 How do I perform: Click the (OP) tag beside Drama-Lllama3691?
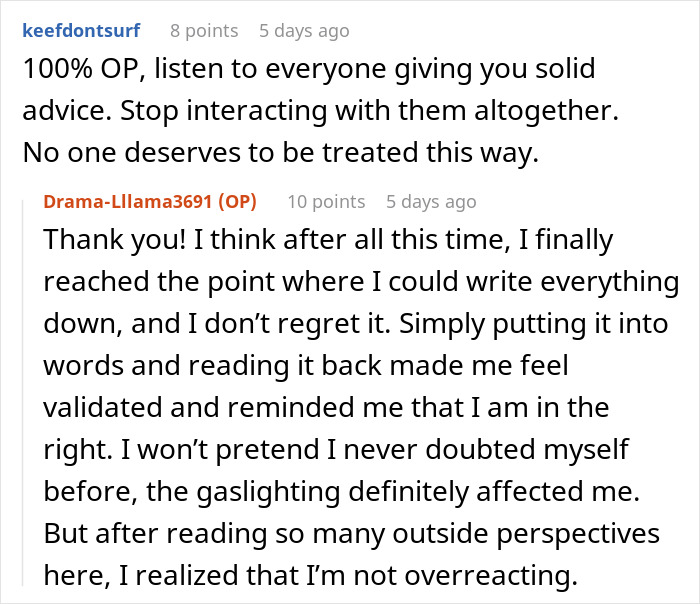coord(236,201)
